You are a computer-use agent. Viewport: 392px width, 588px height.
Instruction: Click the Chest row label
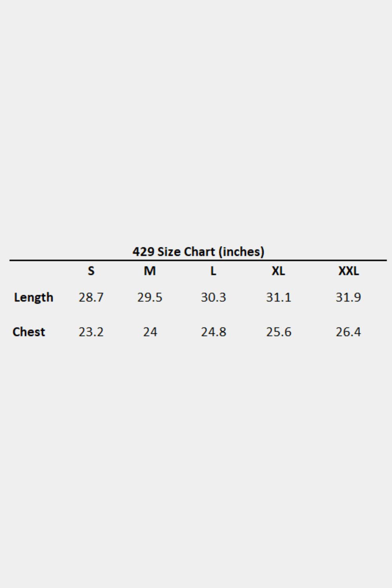click(29, 332)
